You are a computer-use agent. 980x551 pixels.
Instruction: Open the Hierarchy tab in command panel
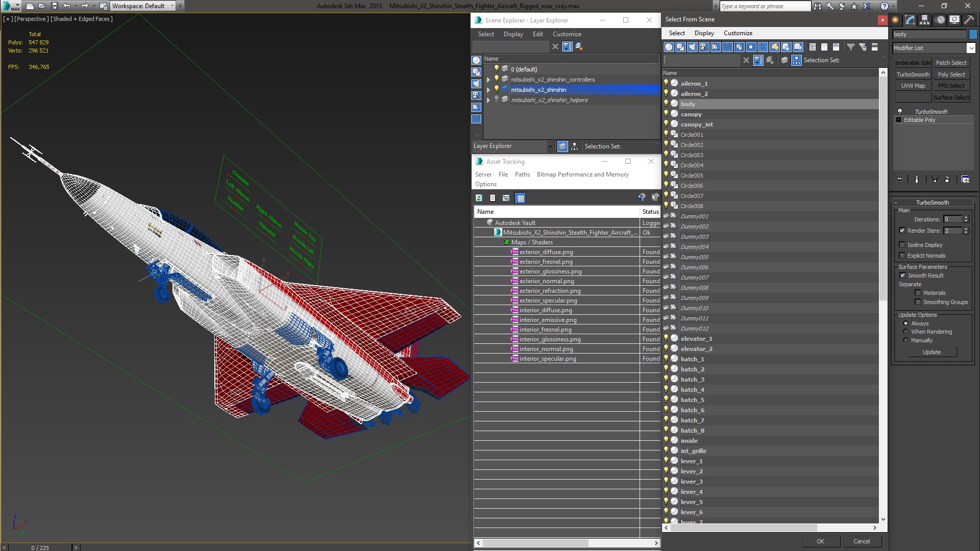[925, 20]
